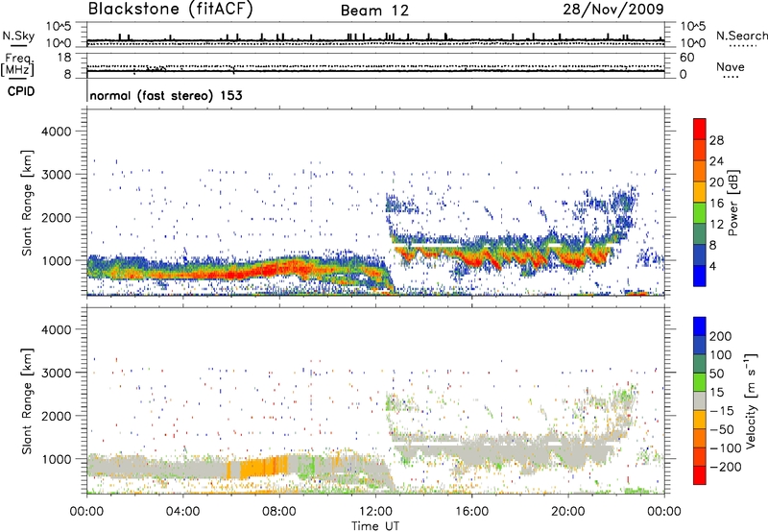Click the date 28/Nov/2009
768x532 pixels.
click(x=613, y=9)
